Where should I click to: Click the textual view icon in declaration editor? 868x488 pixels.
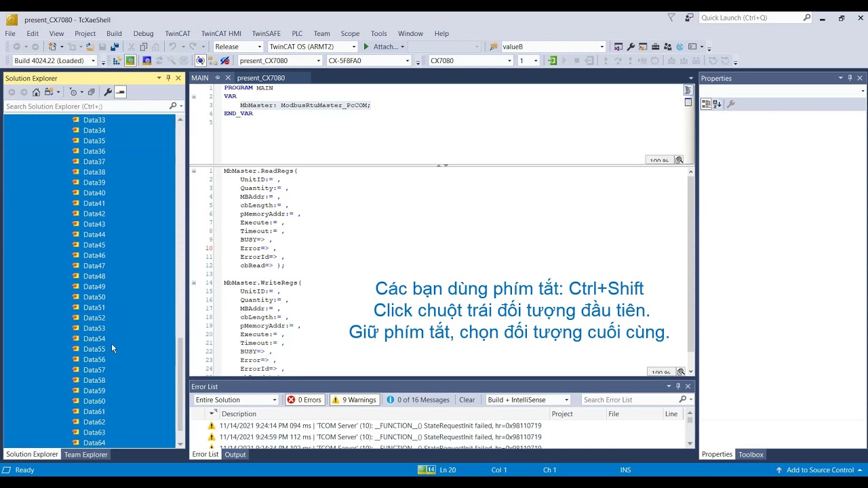pyautogui.click(x=688, y=90)
